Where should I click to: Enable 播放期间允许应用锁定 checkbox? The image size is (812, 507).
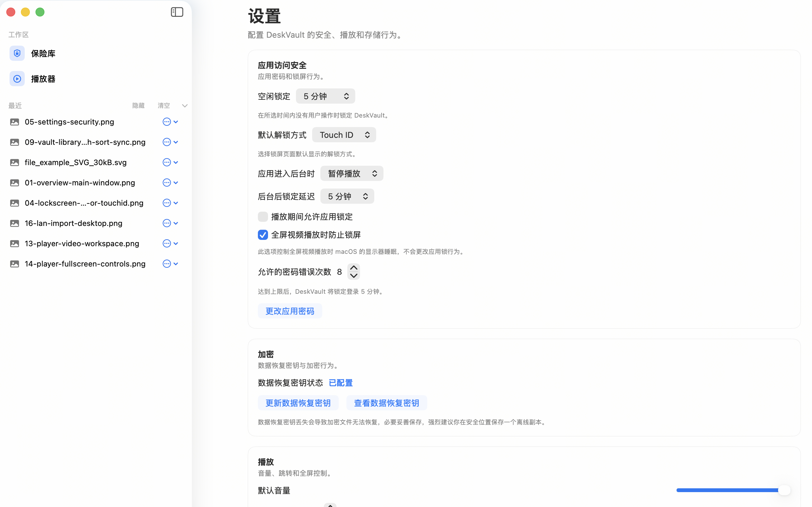pos(263,217)
